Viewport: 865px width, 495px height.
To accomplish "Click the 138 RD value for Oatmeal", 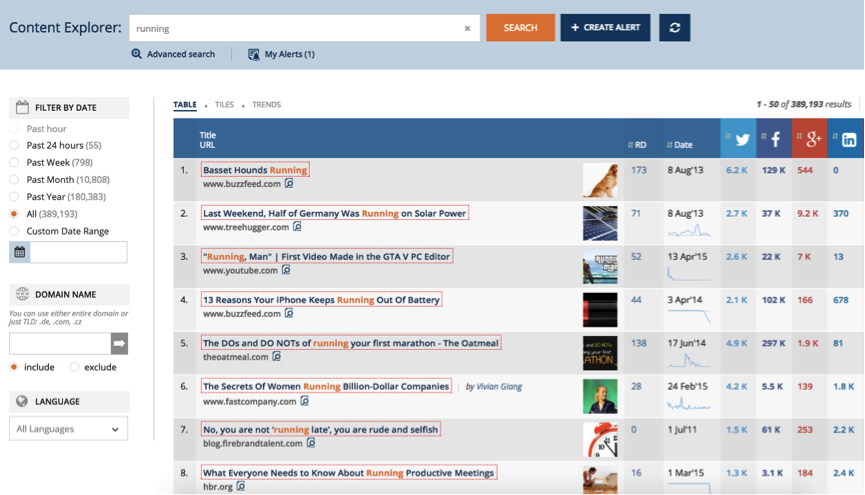I will 639,343.
